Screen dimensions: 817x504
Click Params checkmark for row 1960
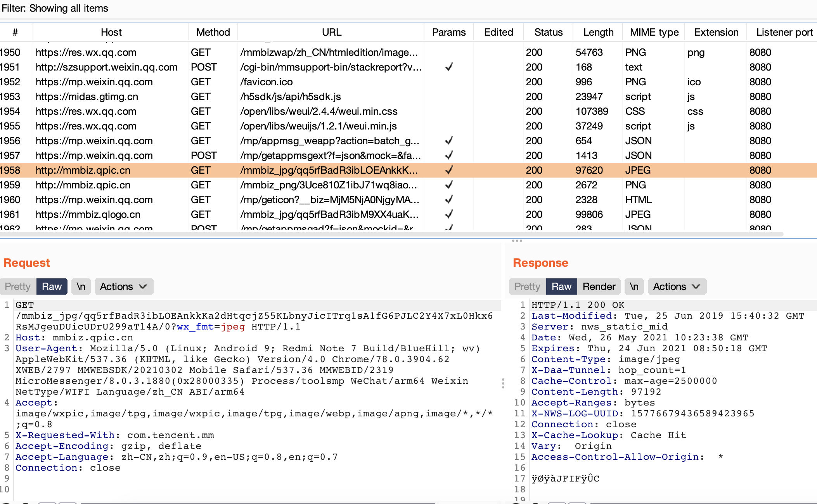(x=449, y=200)
